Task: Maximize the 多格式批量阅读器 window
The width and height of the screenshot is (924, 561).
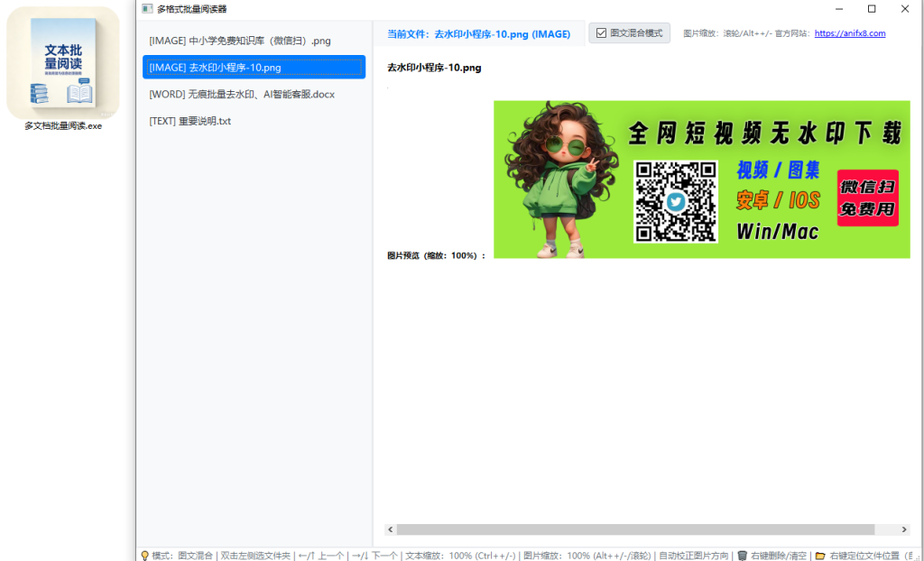Action: 871,9
